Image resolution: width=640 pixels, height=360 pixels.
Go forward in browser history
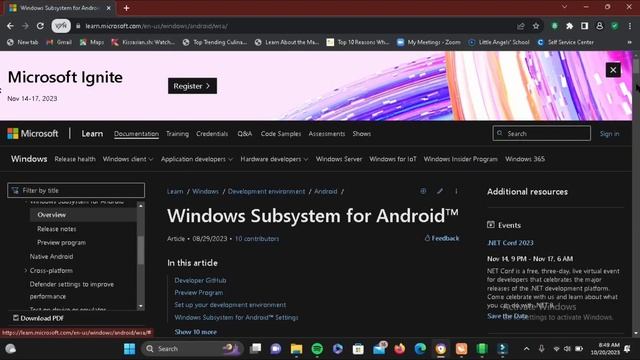(x=25, y=26)
